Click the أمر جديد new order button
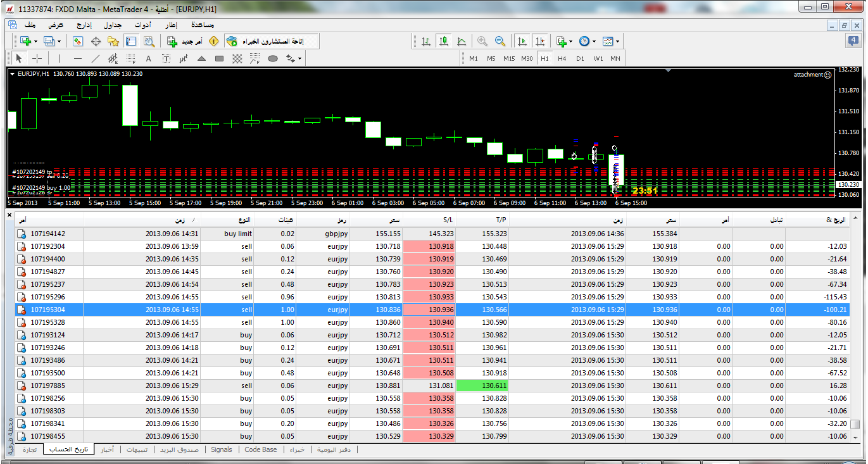Screen dimensions: 868x464 tap(185, 41)
